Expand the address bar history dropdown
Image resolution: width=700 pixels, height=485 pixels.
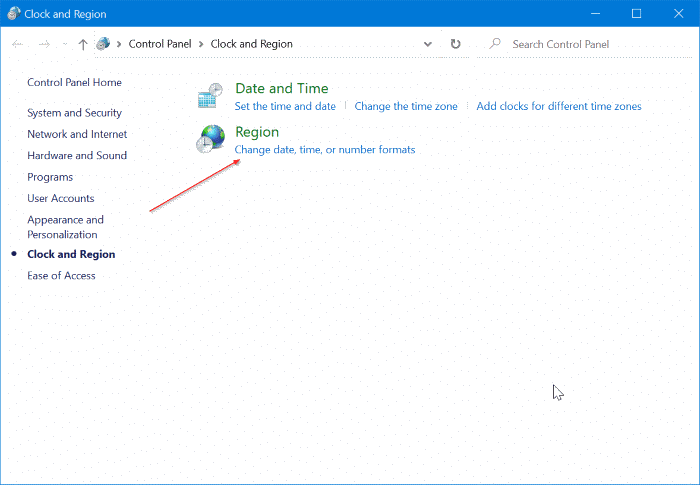pyautogui.click(x=428, y=44)
